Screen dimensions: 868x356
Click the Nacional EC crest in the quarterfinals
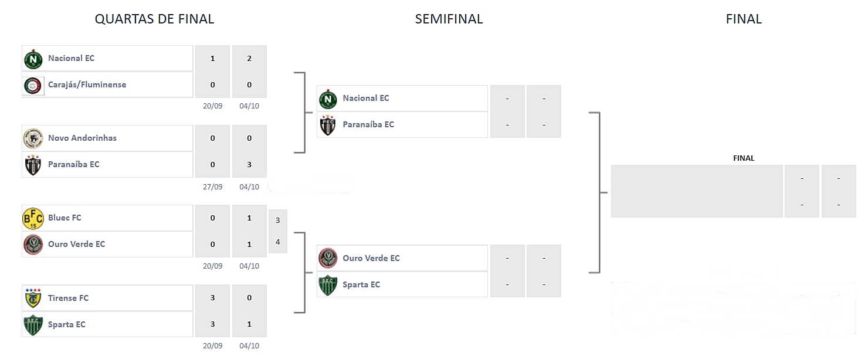33,59
